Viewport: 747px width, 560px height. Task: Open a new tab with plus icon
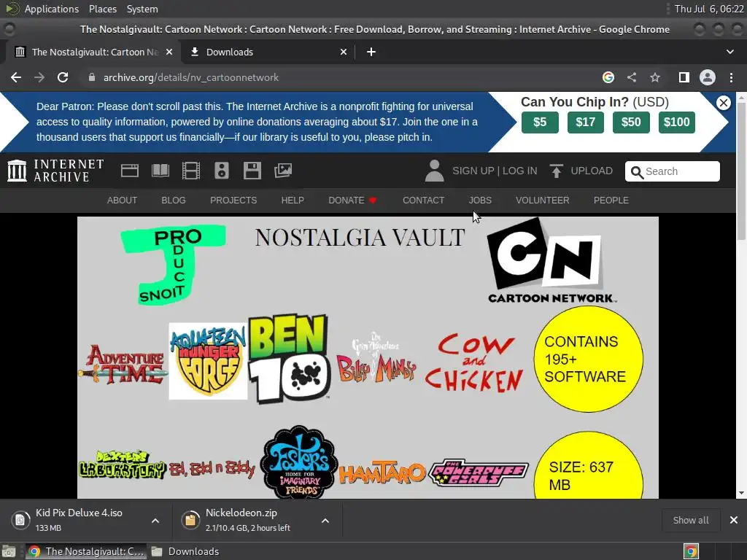tap(371, 52)
